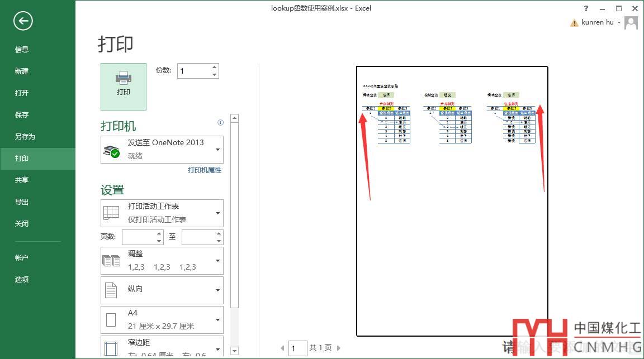Open the Help question mark icon
The height and width of the screenshot is (359, 644).
(586, 8)
